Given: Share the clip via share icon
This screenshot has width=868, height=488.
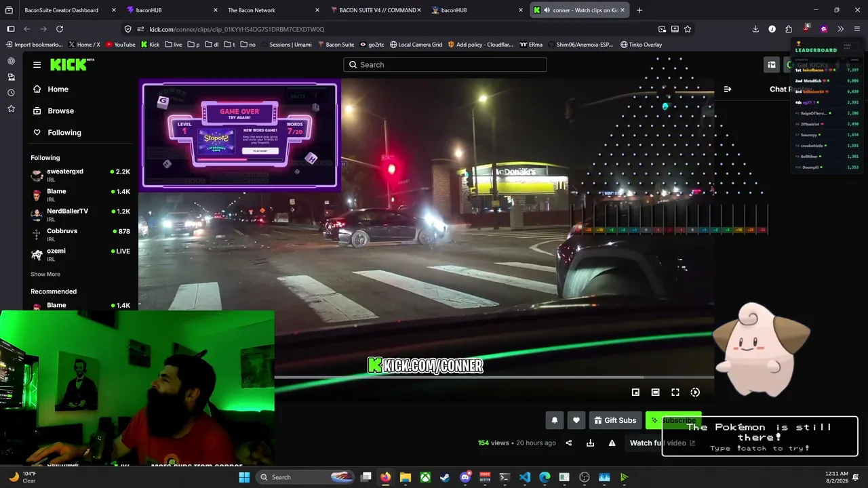Looking at the screenshot, I should pos(569,443).
